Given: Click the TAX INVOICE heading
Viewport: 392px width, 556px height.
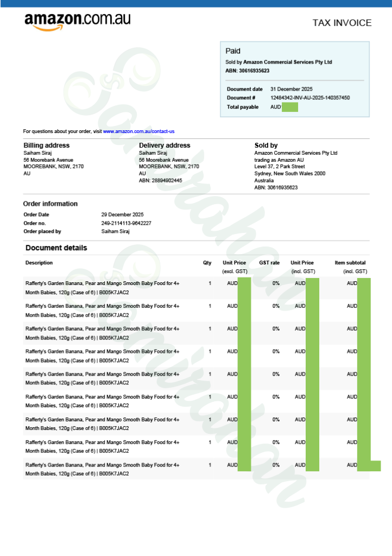Looking at the screenshot, I should 342,23.
